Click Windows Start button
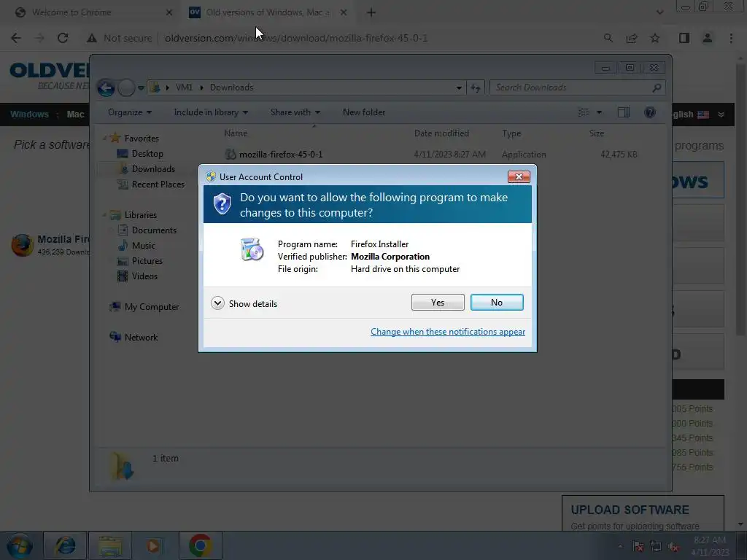Screen dimensions: 747x560 click(20, 545)
